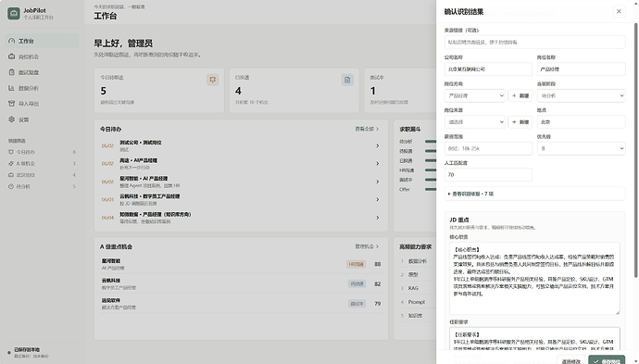Click 新增 button beside 岗位来源

(x=520, y=122)
